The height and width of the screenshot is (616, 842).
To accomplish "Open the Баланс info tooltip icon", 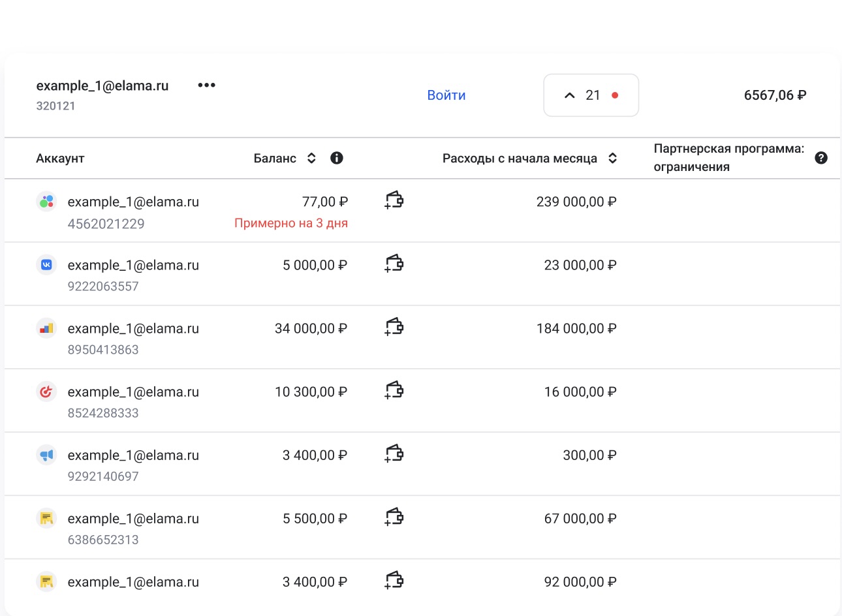I will tap(337, 158).
